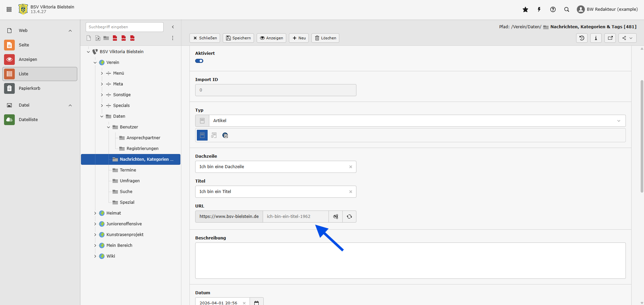
Task: Click the Löschen button
Action: [x=325, y=38]
